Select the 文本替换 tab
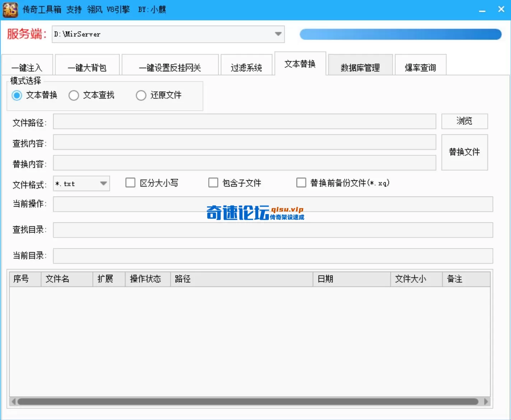This screenshot has height=420, width=511. point(300,64)
